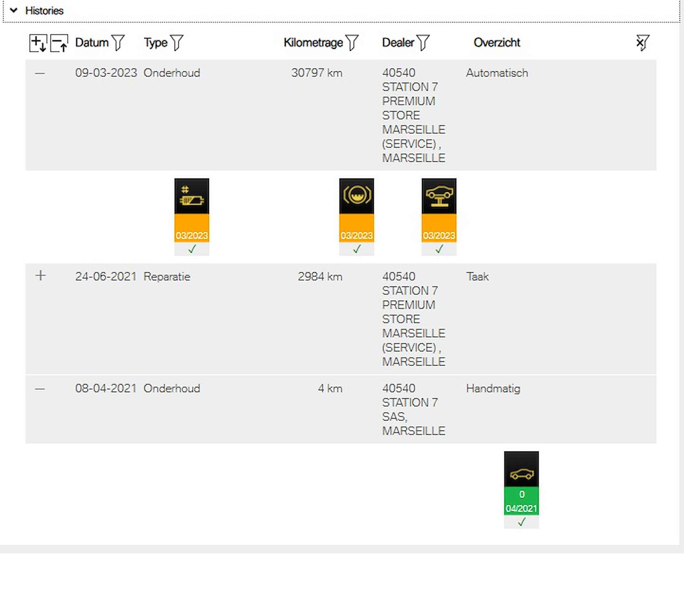
Task: Click the Overzicht column header
Action: pos(497,43)
